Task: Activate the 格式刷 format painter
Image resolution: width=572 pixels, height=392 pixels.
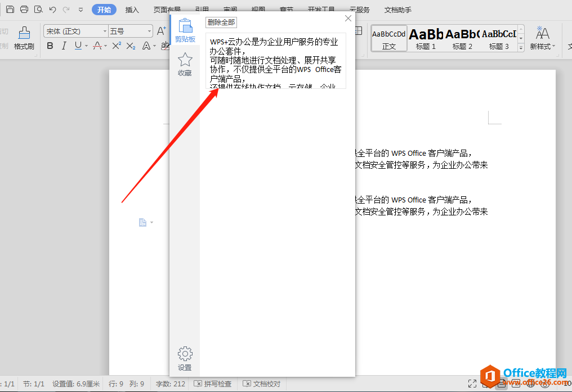Action: tap(24, 38)
